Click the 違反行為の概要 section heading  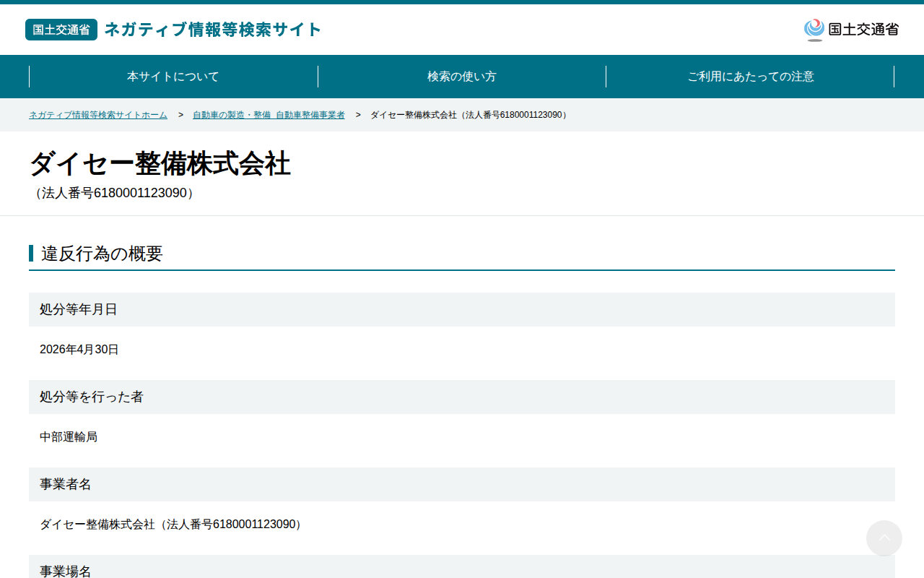click(x=102, y=254)
